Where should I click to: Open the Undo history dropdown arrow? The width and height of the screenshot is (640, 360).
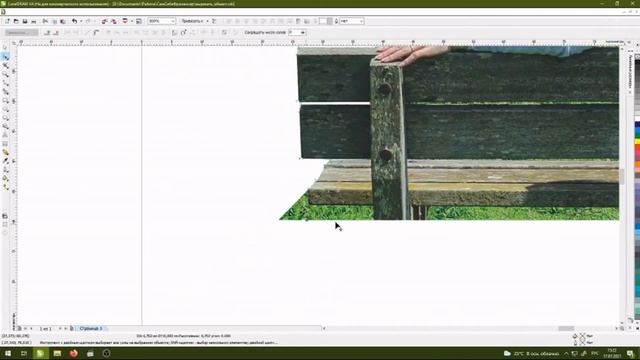[81, 21]
